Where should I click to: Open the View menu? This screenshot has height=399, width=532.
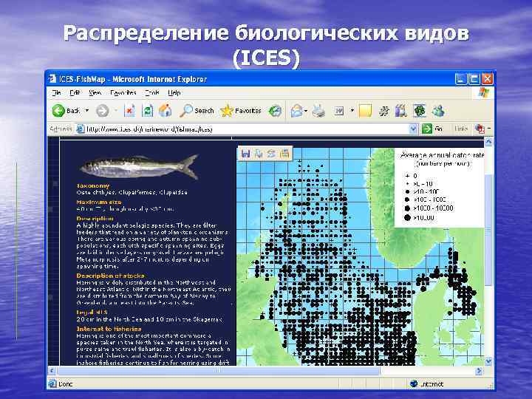pyautogui.click(x=95, y=92)
